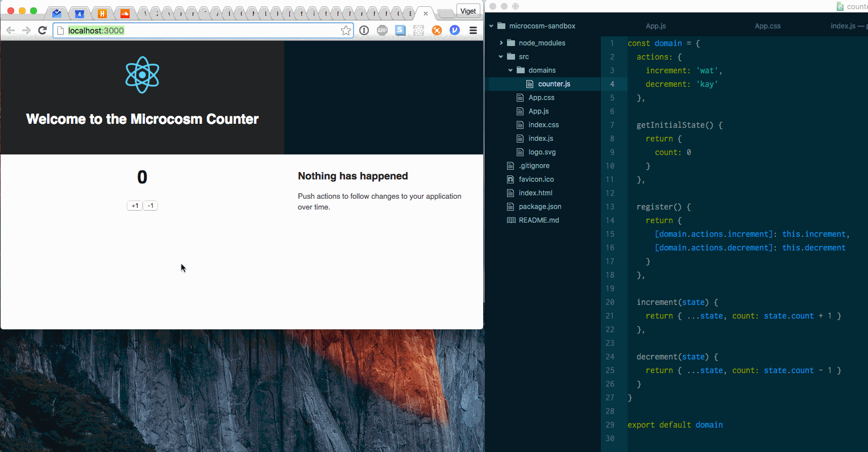
Task: Switch to the SoundCloud tab
Action: [125, 13]
